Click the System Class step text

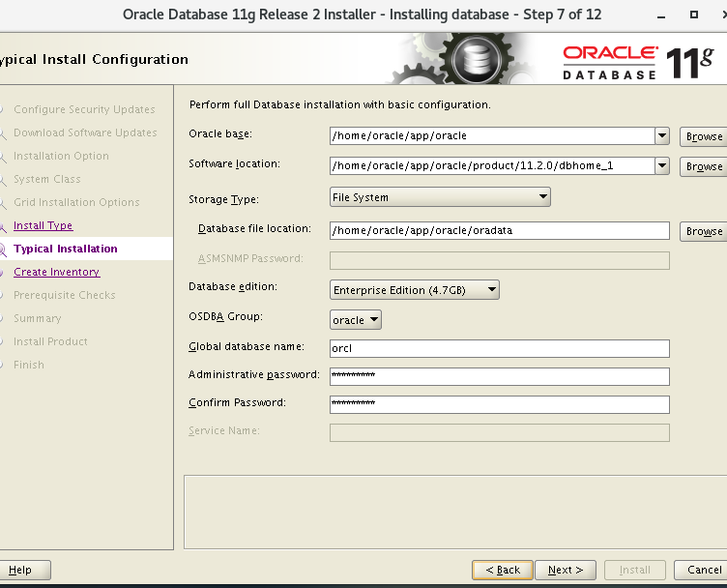pos(47,179)
